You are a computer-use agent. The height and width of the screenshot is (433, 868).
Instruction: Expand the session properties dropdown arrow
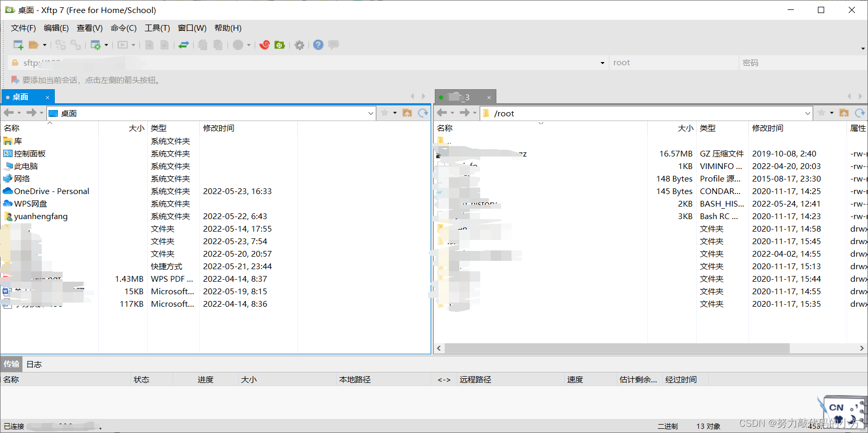click(106, 45)
